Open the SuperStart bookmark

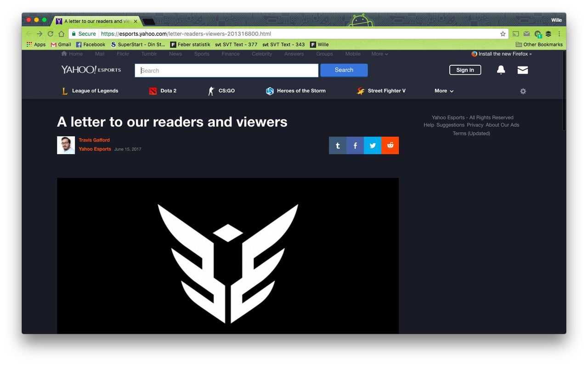138,45
